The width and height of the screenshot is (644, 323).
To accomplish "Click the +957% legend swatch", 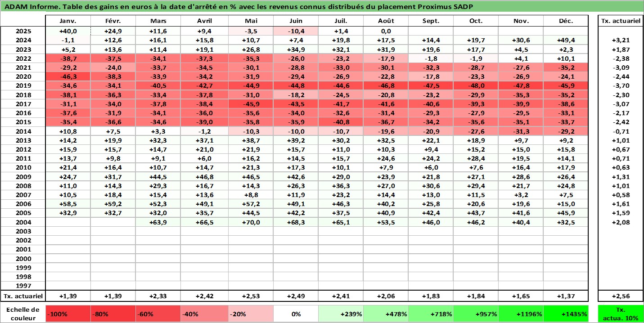I will click(476, 314).
